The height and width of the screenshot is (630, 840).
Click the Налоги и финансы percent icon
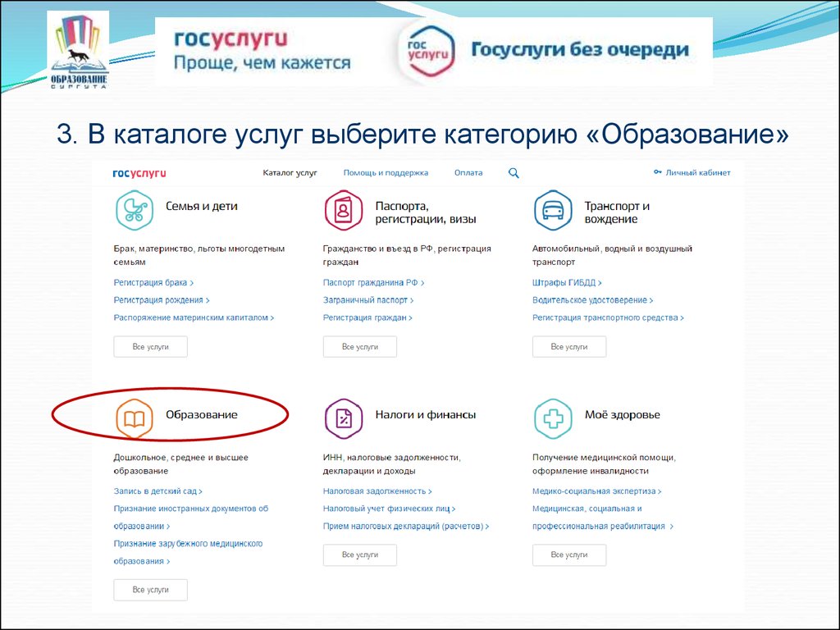point(344,419)
